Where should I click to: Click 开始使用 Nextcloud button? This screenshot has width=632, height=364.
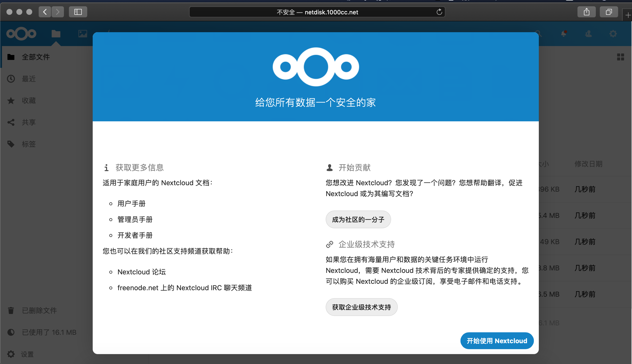[x=497, y=341]
